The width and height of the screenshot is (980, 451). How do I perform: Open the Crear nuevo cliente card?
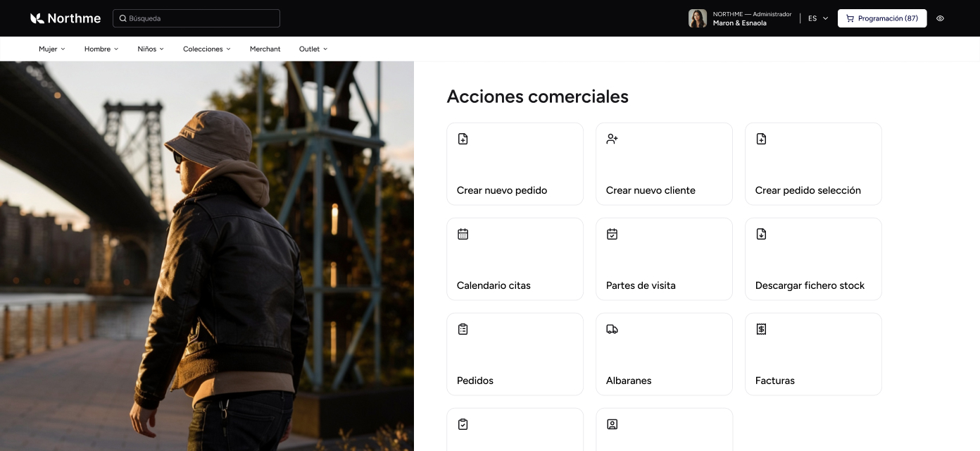[664, 164]
